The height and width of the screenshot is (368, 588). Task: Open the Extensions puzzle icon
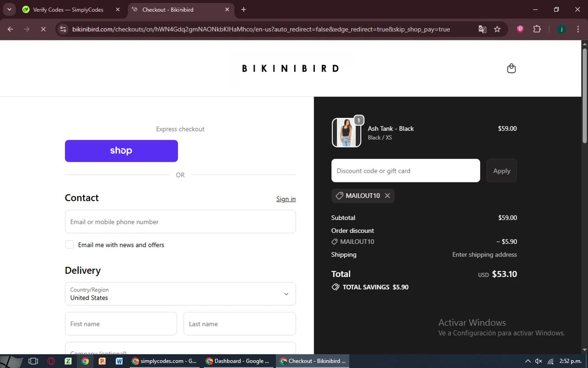click(x=537, y=29)
